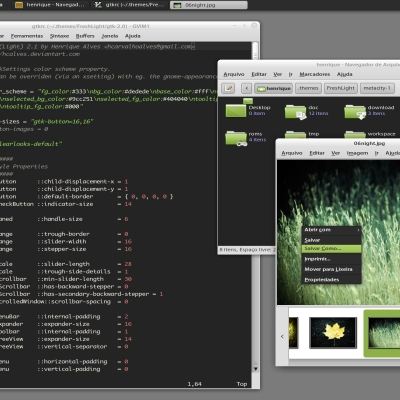Open Arquivo menu in image viewer
The height and width of the screenshot is (400, 400).
click(292, 153)
